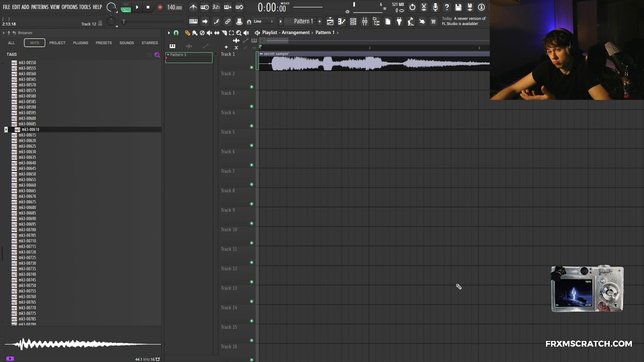644x362 pixels.
Task: Toggle PAT/SONG mode switch
Action: (x=126, y=8)
